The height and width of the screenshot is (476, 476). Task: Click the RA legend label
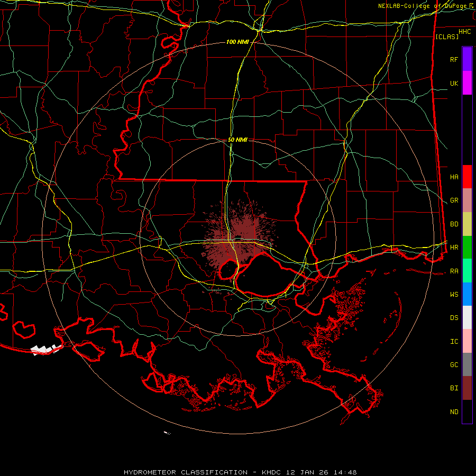pos(454,271)
